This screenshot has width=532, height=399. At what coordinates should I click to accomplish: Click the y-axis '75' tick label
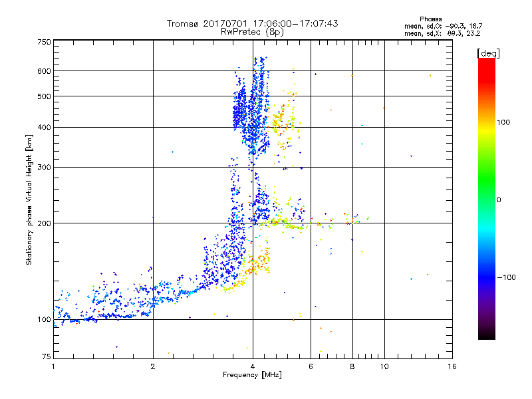pyautogui.click(x=47, y=356)
